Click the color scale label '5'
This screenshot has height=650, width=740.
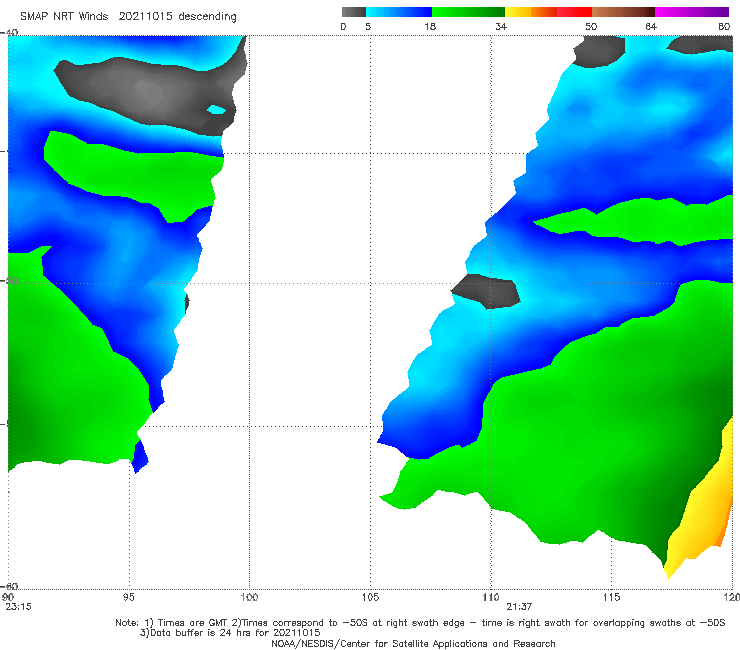(368, 26)
